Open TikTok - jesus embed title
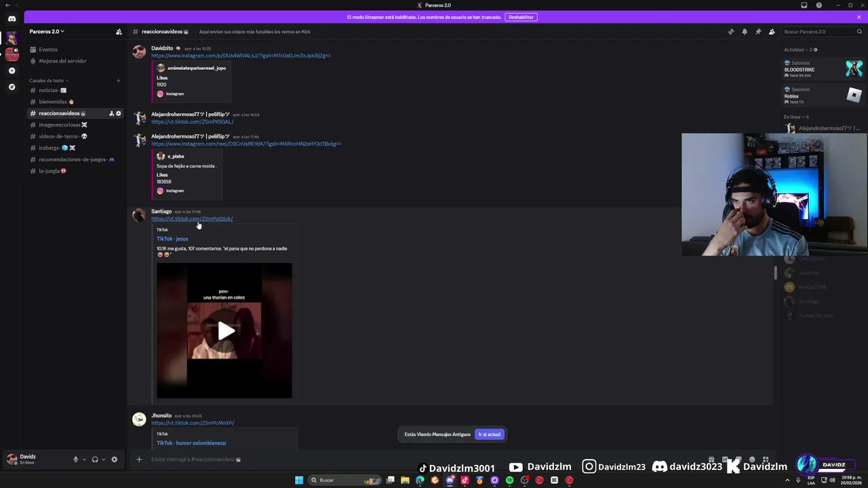The image size is (868, 488). coord(172,239)
